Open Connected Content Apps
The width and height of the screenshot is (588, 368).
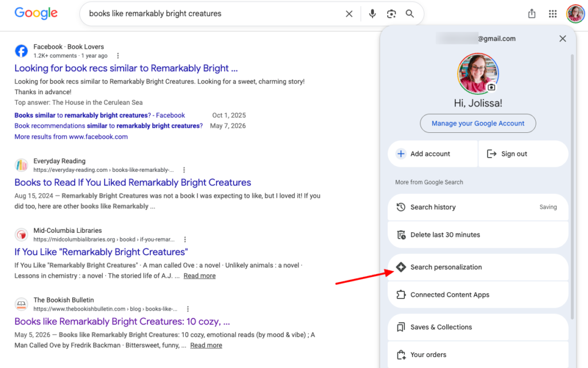(478, 294)
